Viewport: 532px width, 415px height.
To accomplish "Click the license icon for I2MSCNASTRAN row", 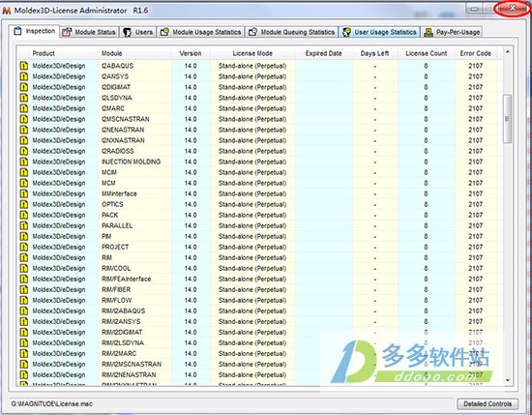I will coord(23,119).
